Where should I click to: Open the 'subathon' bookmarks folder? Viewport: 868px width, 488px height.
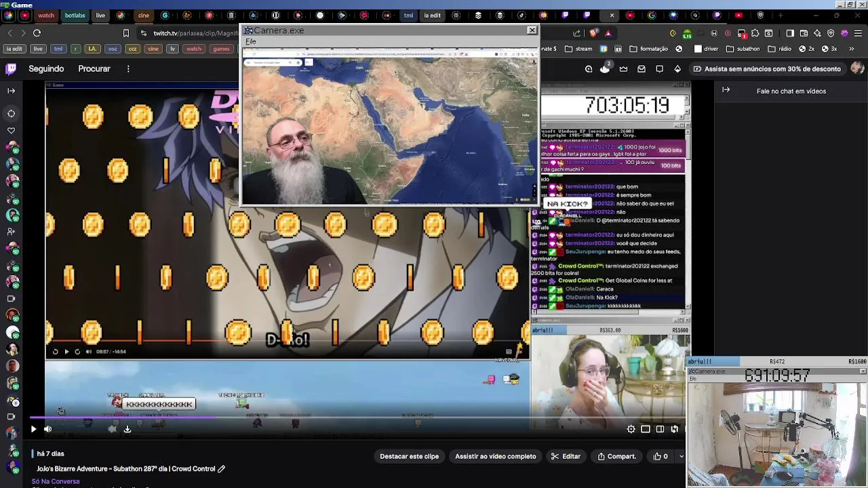[743, 49]
